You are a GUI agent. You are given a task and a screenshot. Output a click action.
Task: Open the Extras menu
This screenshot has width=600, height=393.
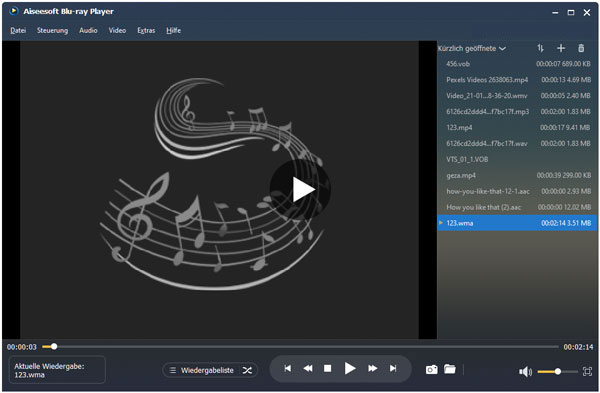coord(146,30)
